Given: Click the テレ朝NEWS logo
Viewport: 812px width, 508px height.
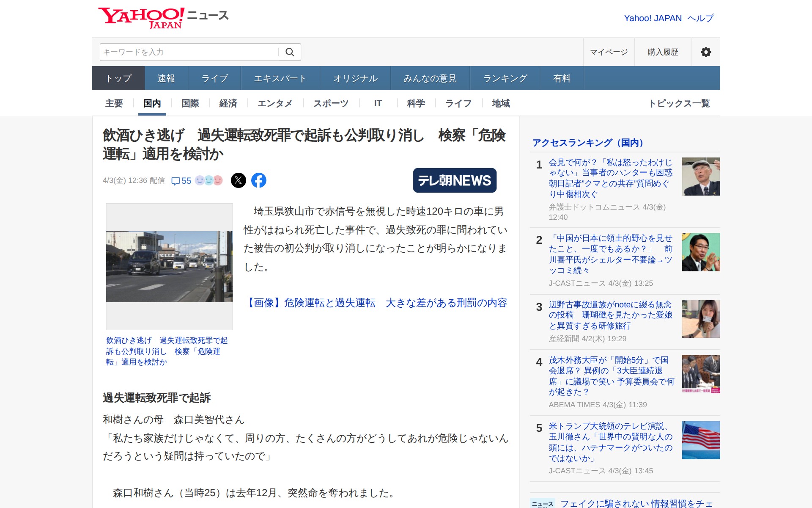Looking at the screenshot, I should (454, 180).
